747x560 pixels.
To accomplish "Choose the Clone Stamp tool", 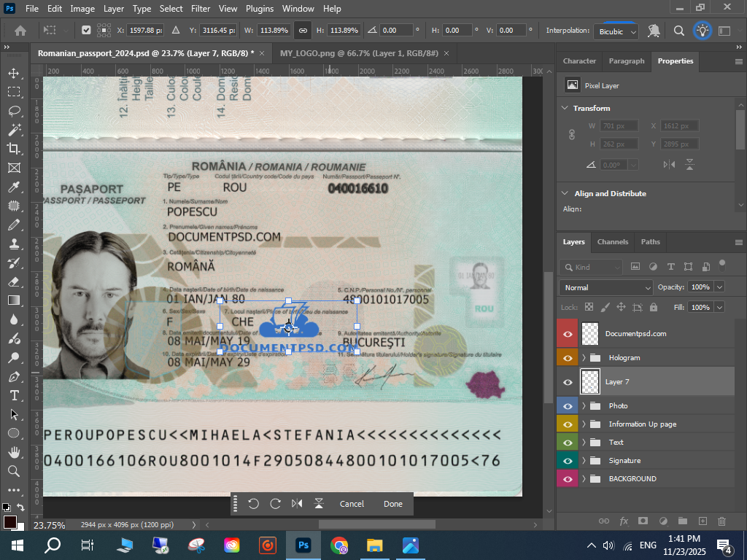I will point(14,244).
